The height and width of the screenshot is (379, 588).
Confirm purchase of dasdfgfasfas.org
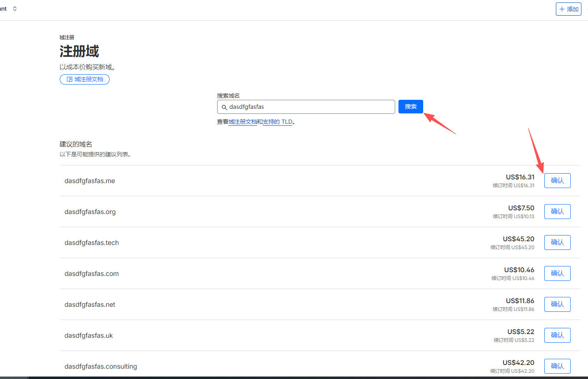point(557,212)
